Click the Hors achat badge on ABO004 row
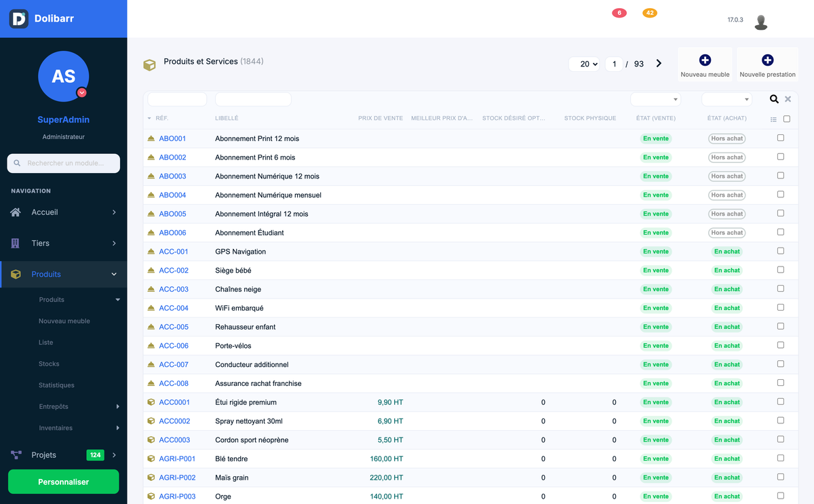 pos(726,195)
